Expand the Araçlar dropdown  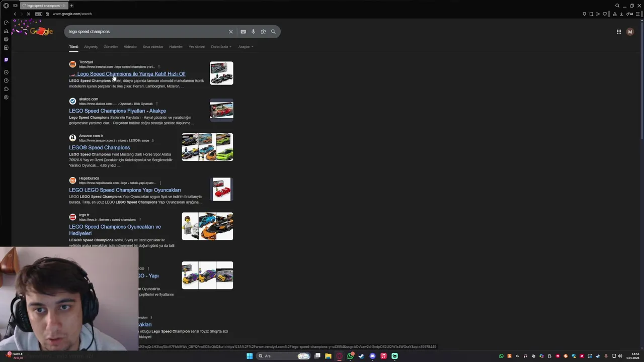tap(246, 47)
